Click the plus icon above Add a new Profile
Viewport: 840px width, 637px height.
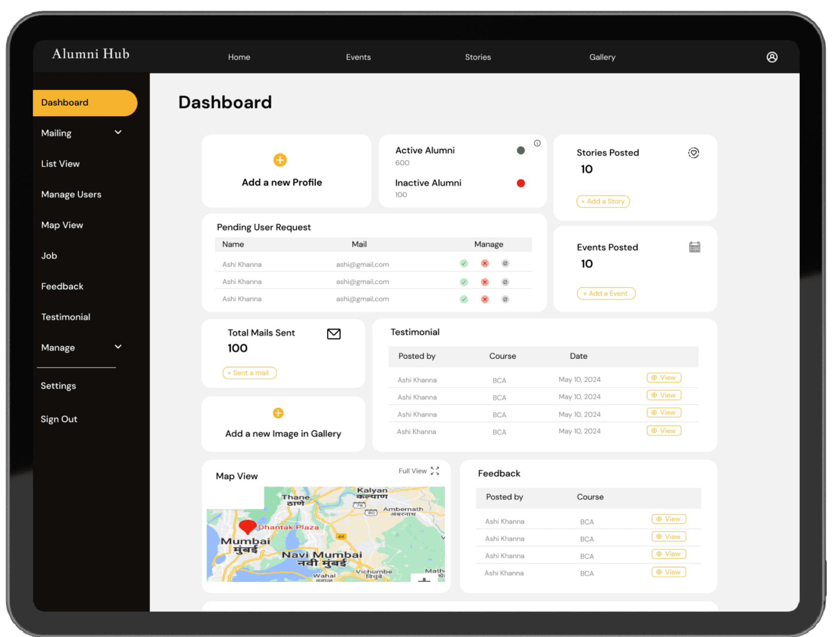click(280, 160)
